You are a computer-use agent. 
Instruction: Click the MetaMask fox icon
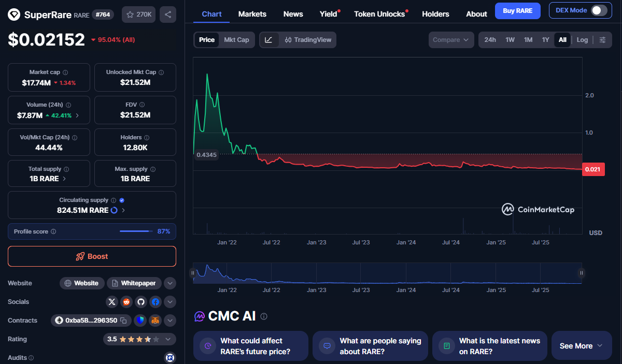click(155, 321)
